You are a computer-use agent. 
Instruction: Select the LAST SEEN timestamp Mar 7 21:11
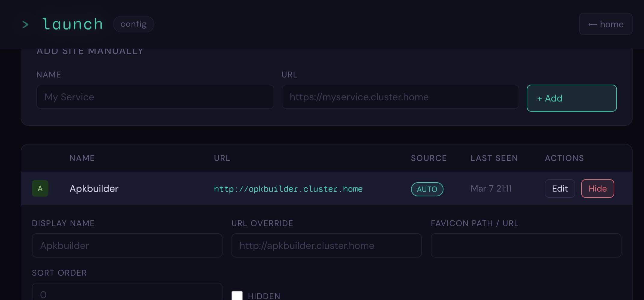[x=491, y=189]
